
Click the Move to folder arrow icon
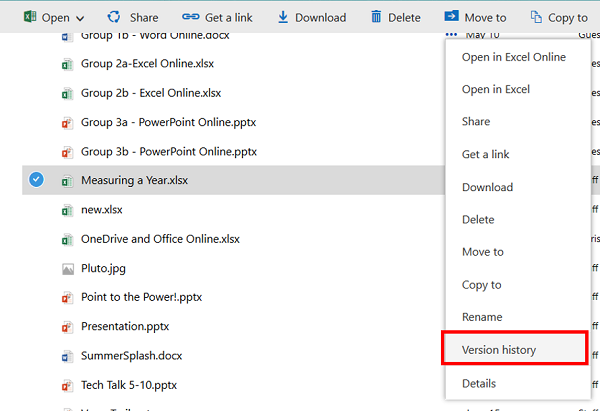[x=452, y=16]
